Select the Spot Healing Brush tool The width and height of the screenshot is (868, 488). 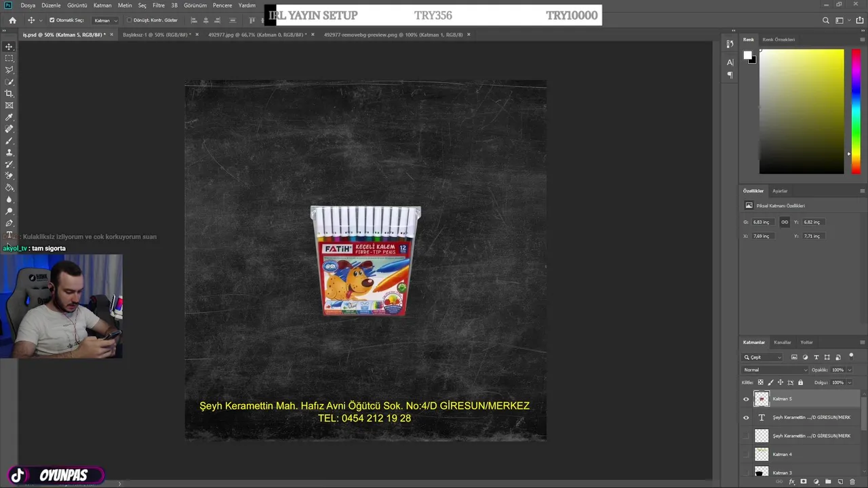(x=9, y=129)
